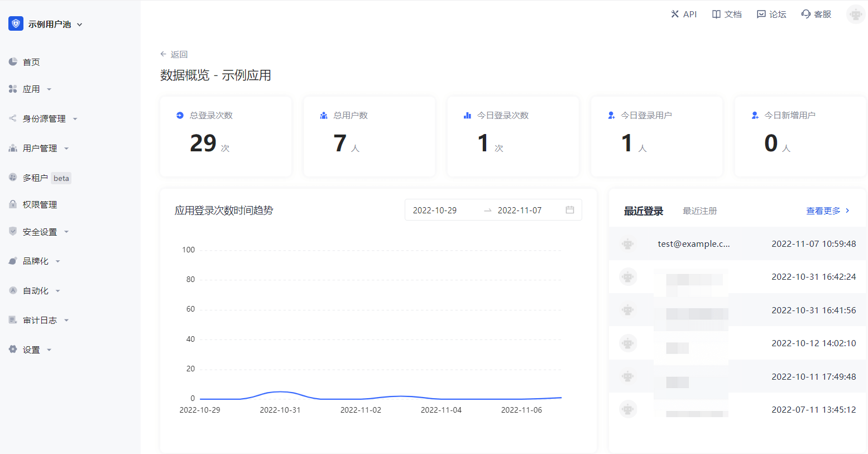
Task: Click the 权限管理 lock icon in sidebar
Action: pos(13,204)
